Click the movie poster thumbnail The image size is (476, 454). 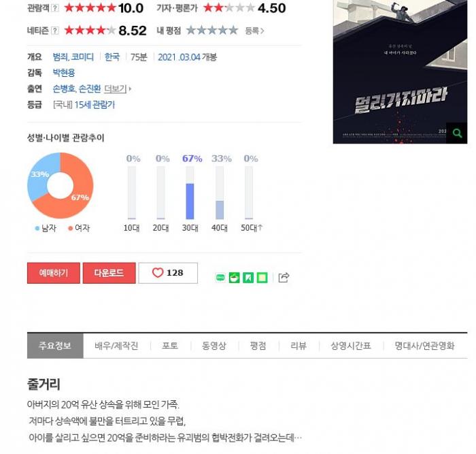400,71
